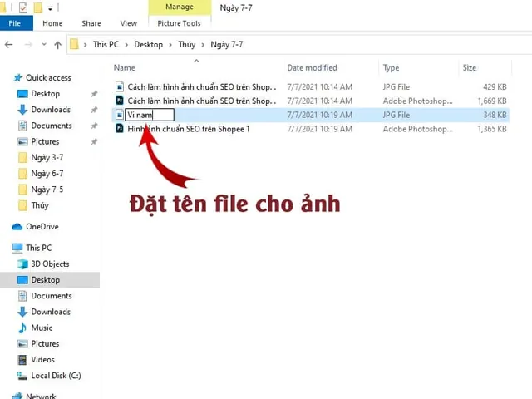Navigate to This PC in breadcrumb
Screen dimensions: 532x399
[106, 44]
